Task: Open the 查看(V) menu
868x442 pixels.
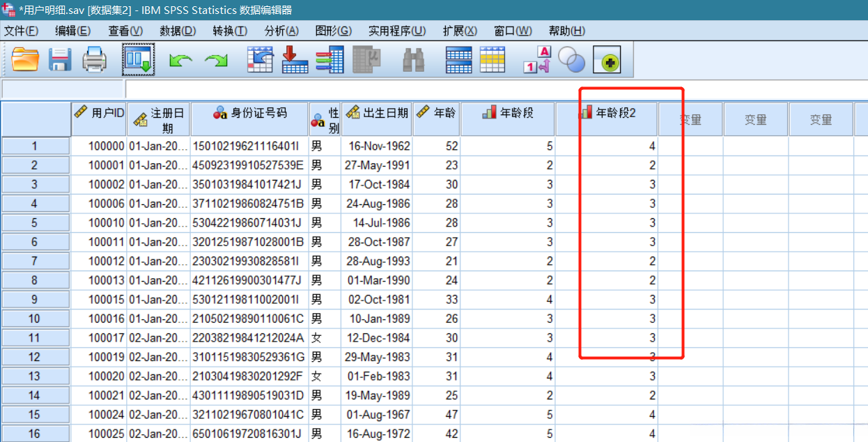Action: [125, 31]
